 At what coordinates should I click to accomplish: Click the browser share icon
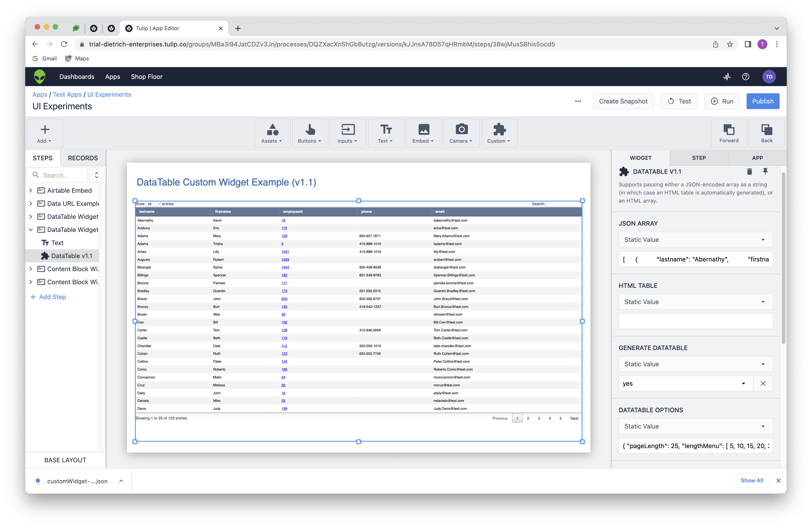tap(715, 44)
